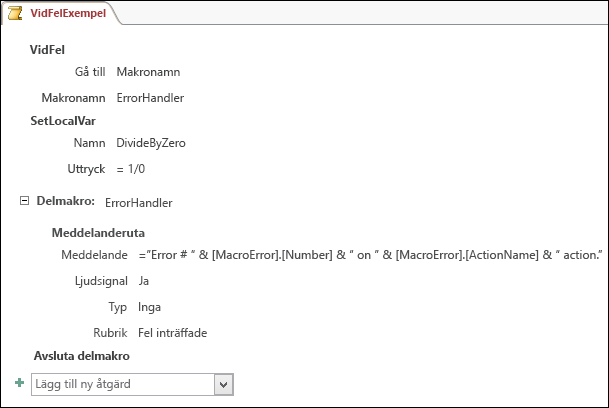
Task: Click the Uttryck label
Action: [x=86, y=169]
